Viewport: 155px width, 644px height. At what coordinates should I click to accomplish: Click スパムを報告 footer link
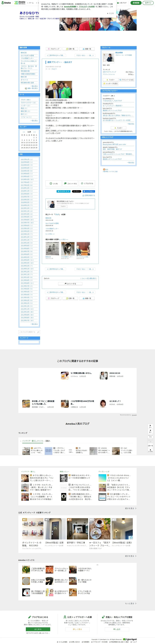[x=62, y=642]
